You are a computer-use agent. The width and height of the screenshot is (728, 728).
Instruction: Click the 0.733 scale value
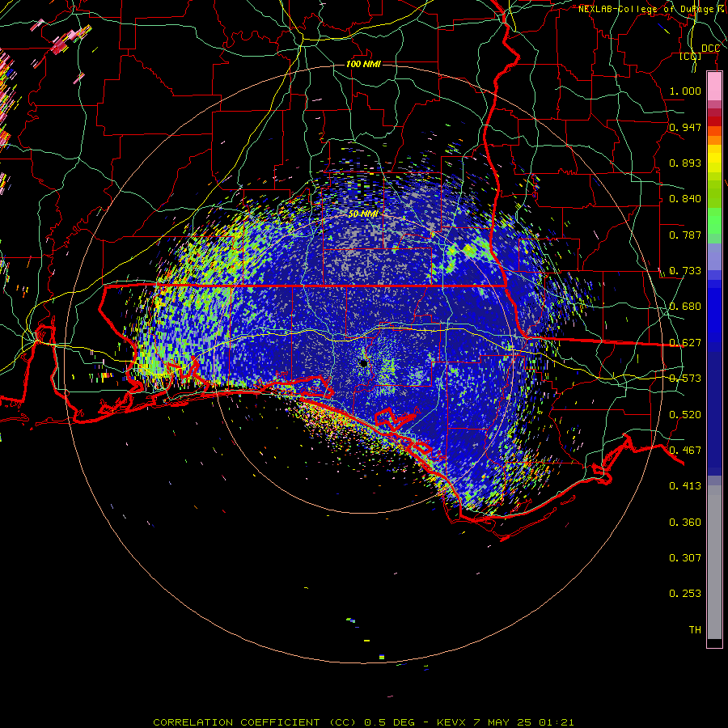(685, 271)
